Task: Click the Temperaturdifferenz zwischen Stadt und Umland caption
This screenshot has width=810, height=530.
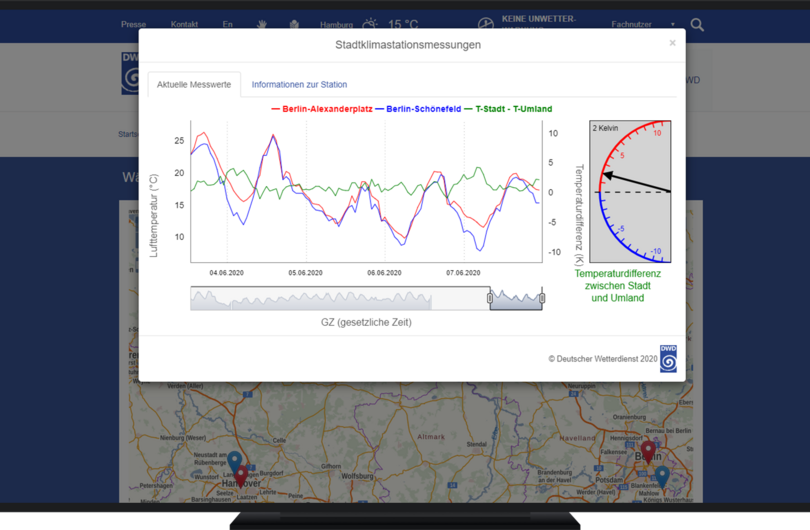Action: point(617,286)
